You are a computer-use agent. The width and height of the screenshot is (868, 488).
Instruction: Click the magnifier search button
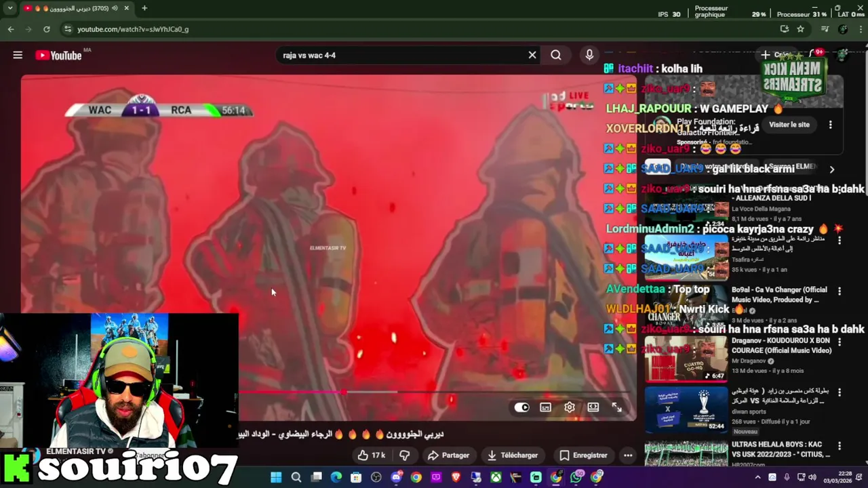pyautogui.click(x=556, y=56)
